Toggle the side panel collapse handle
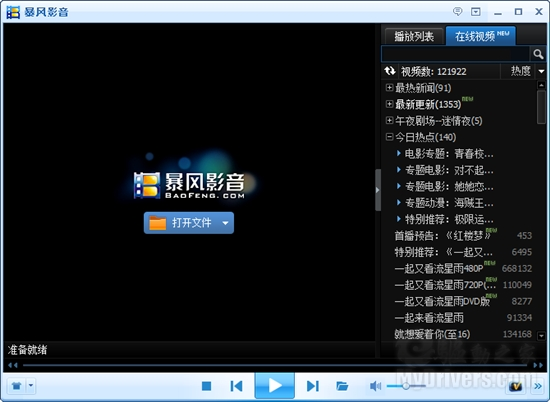Screen dimensions: 550x402 378,190
